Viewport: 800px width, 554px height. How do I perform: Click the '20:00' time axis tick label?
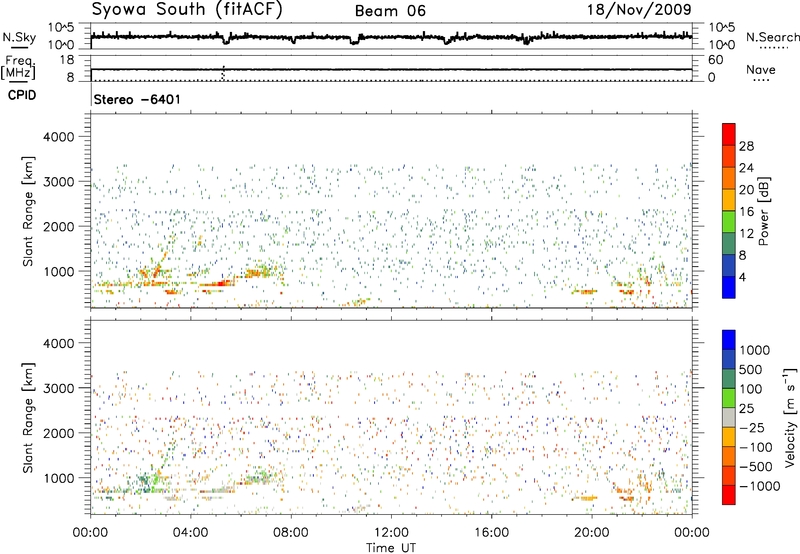(x=591, y=533)
